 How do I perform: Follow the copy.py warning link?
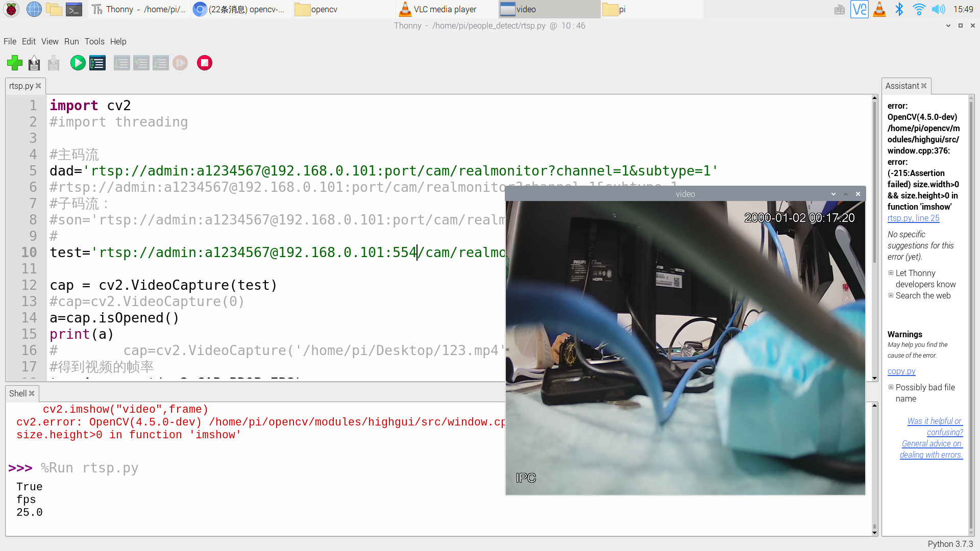[x=901, y=371]
